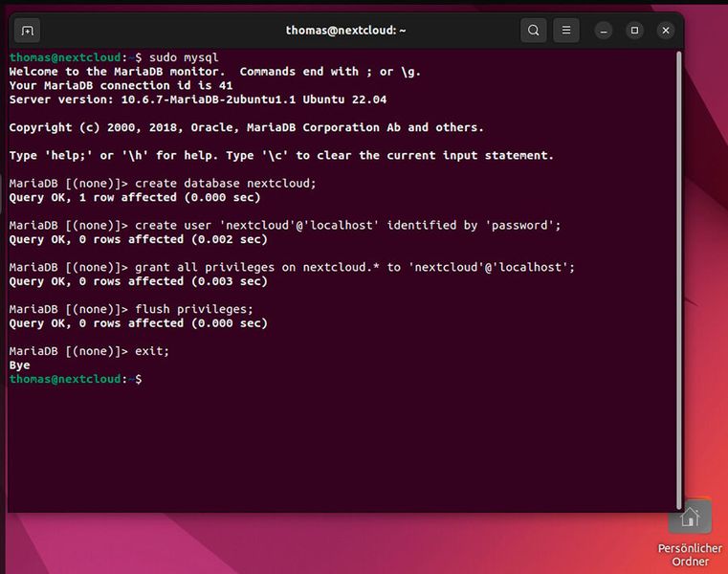
Task: Maximize the terminal window
Action: point(634,31)
